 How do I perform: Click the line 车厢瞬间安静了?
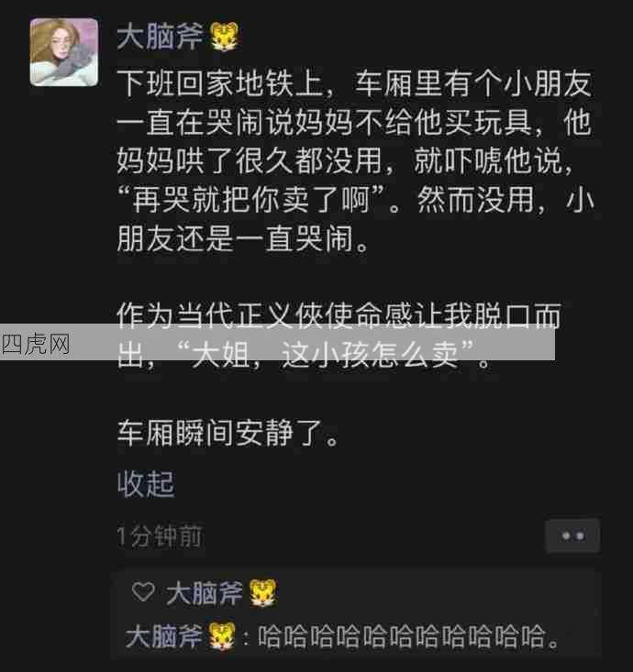228,434
